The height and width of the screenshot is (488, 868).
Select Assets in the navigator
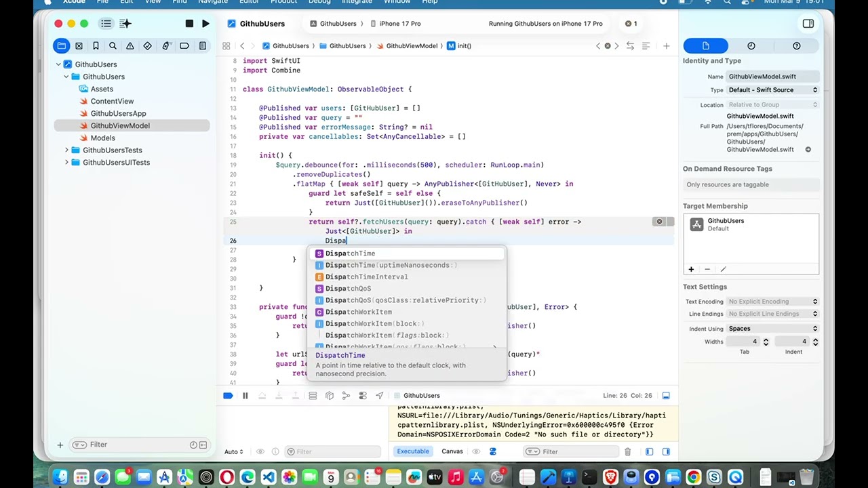[x=102, y=89]
